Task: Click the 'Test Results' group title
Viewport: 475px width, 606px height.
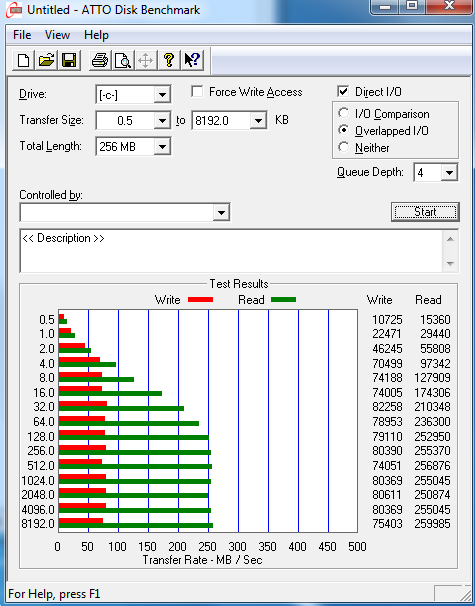Action: (x=239, y=284)
